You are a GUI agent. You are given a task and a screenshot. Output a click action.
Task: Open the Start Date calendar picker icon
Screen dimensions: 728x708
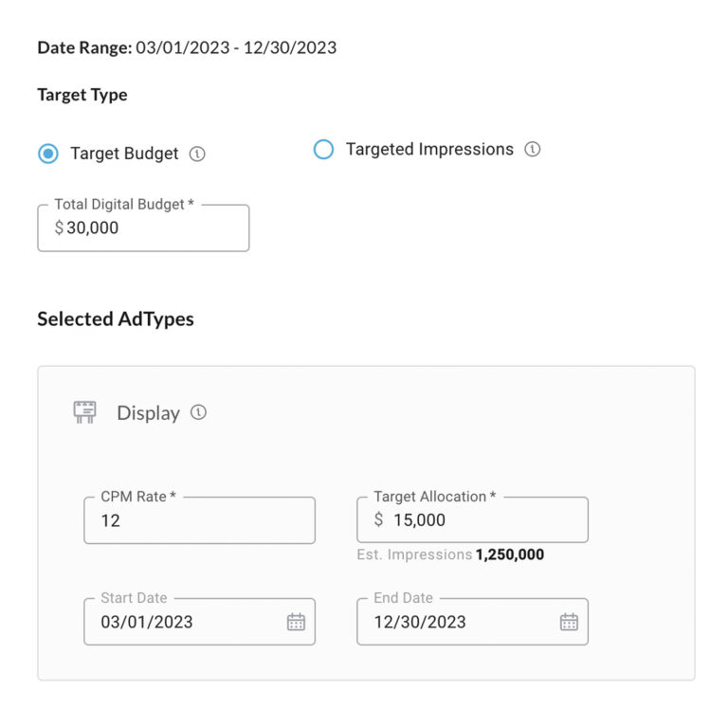[296, 622]
